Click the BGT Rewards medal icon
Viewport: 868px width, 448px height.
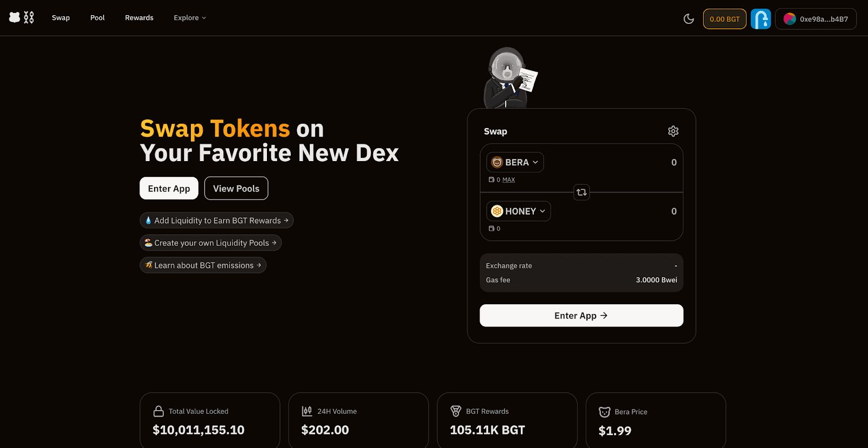(456, 411)
